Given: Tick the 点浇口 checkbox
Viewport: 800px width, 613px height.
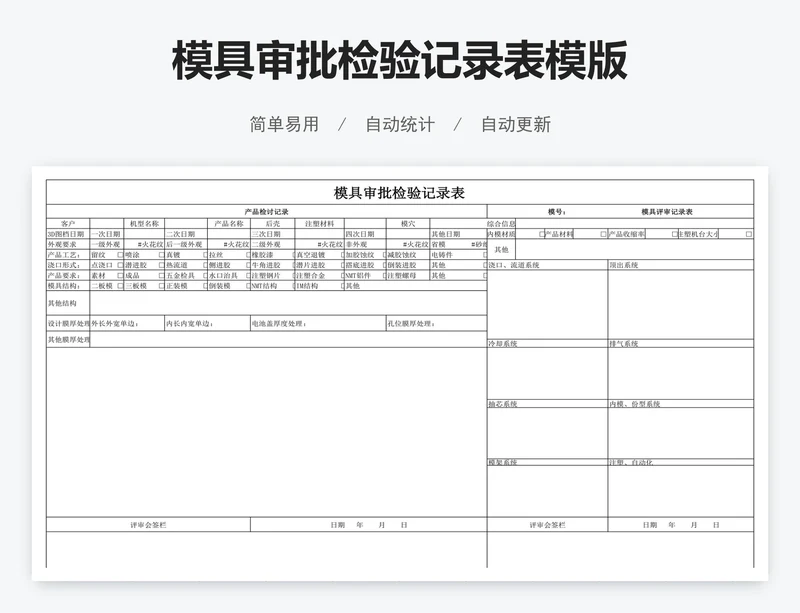Looking at the screenshot, I should click(120, 265).
